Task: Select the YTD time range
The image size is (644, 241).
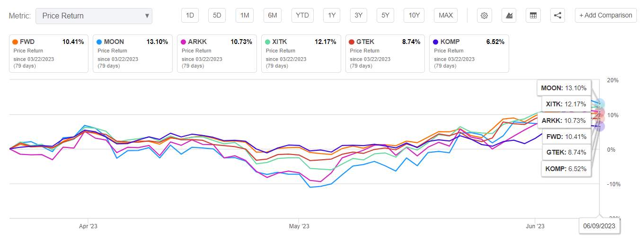Action: coord(302,15)
